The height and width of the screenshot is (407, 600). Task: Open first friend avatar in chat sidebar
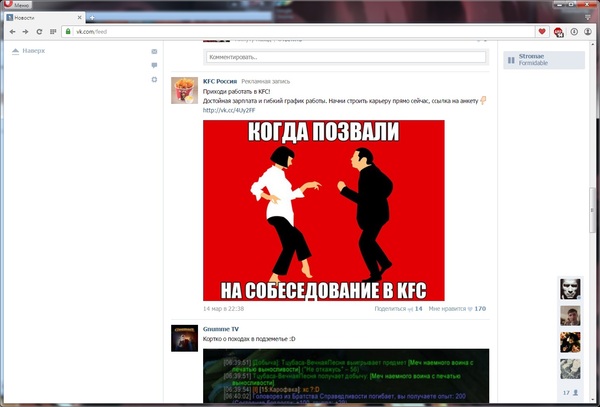click(570, 289)
